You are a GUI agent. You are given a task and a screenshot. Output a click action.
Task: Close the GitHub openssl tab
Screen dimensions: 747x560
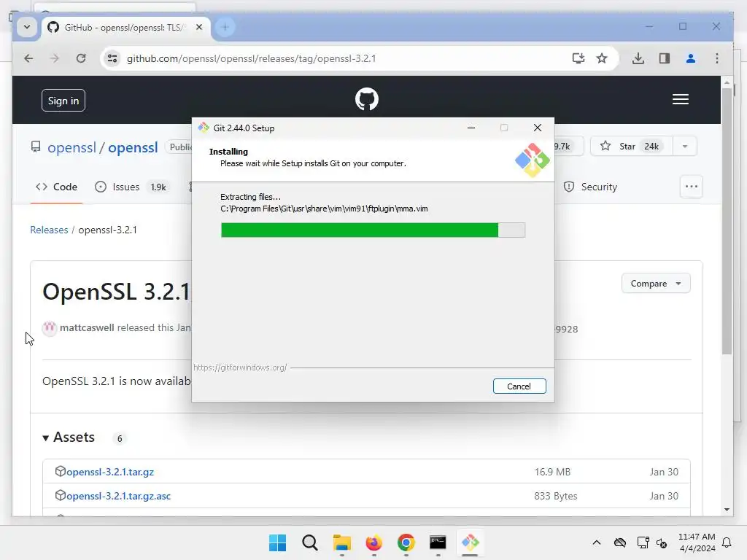[199, 27]
